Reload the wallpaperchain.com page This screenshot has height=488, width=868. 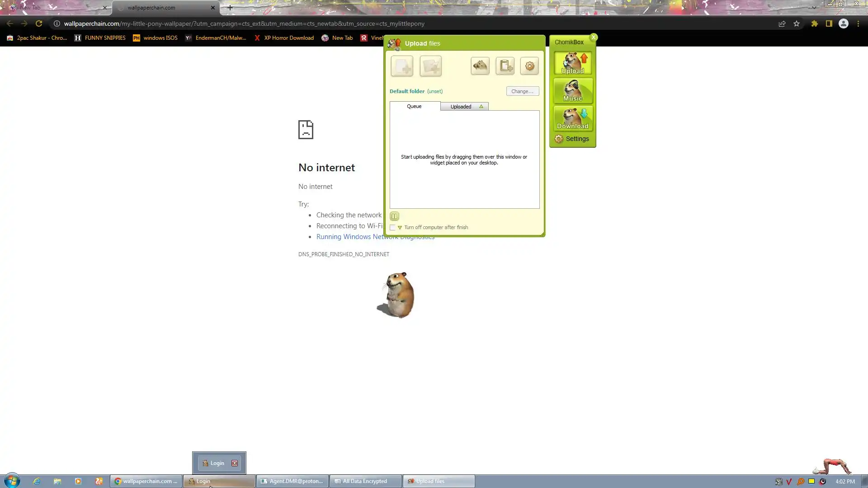point(39,23)
